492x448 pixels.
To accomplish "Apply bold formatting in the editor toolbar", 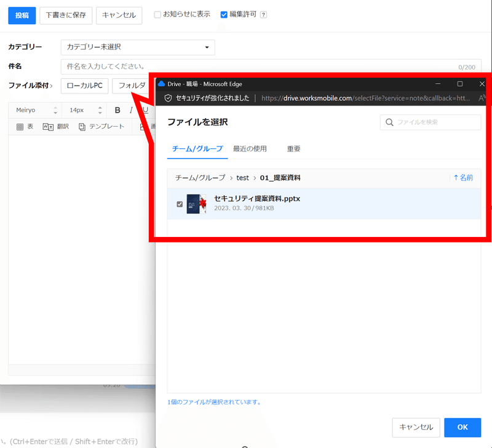I will tap(117, 110).
